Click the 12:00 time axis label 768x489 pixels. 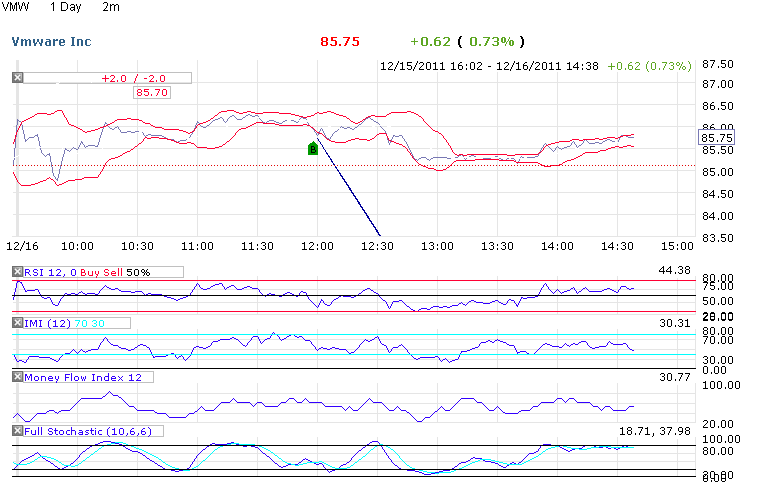317,246
